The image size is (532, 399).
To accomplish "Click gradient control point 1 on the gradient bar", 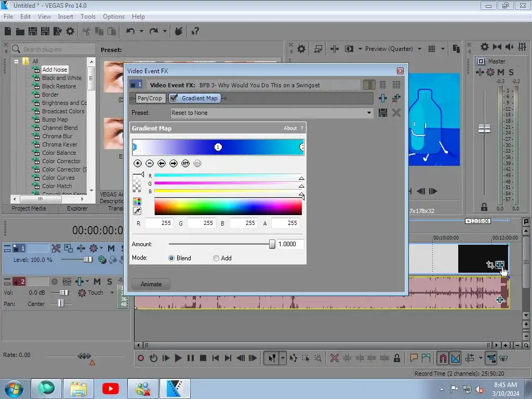I will point(218,147).
